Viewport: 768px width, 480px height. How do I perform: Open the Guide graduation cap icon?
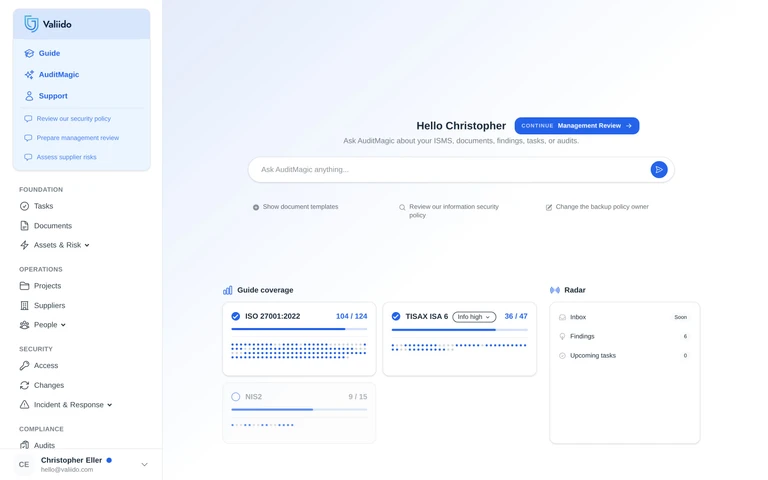[29, 53]
